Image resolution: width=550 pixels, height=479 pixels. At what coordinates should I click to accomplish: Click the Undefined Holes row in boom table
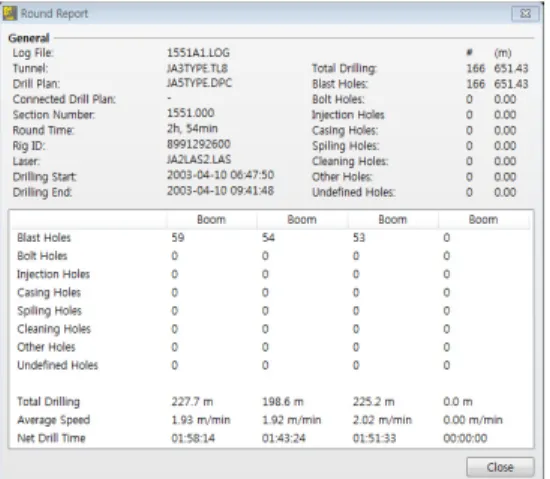[270, 365]
